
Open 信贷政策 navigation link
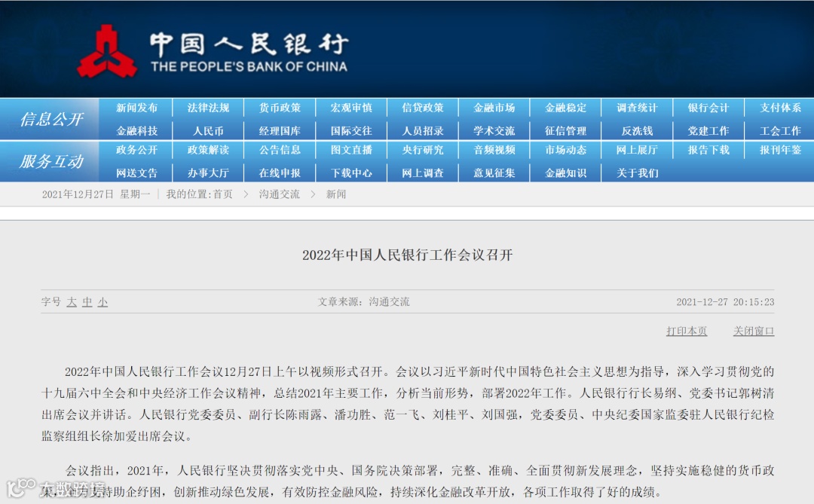(x=423, y=108)
